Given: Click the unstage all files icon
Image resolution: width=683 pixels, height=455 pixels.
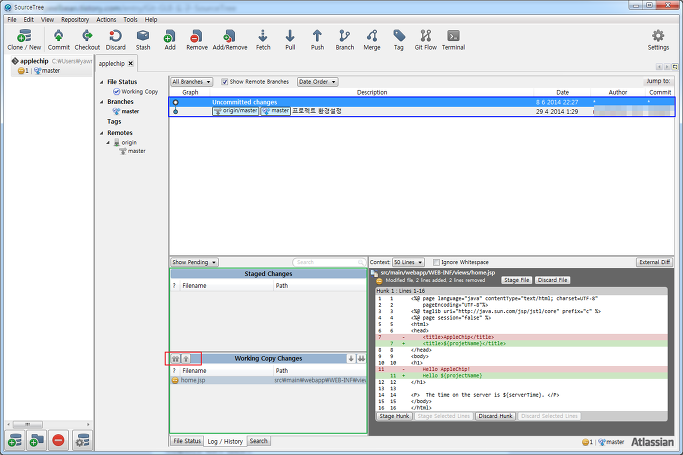Looking at the screenshot, I should coord(175,358).
